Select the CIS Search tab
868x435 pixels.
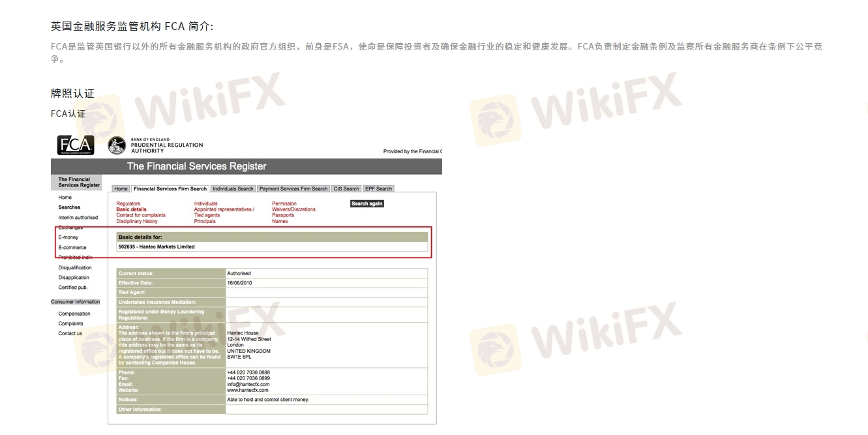pyautogui.click(x=346, y=189)
